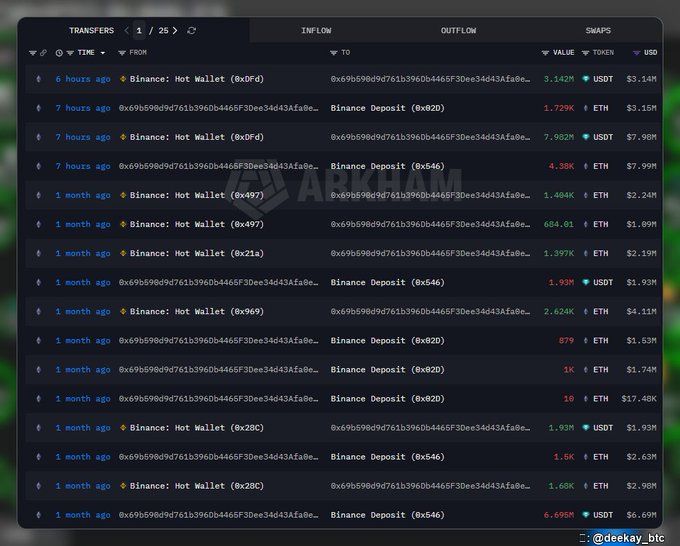Click the total pages number 25
The height and width of the screenshot is (546, 680).
coord(163,31)
